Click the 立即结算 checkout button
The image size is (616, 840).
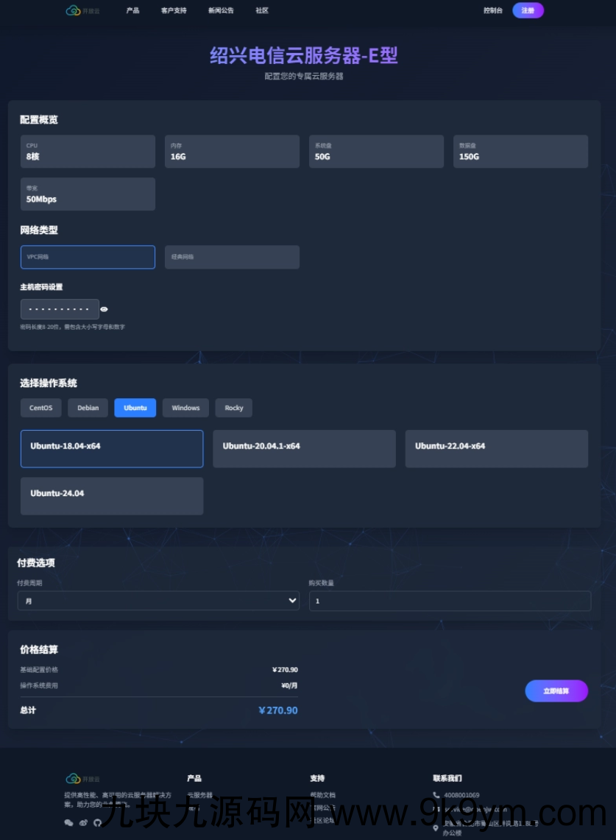(556, 691)
